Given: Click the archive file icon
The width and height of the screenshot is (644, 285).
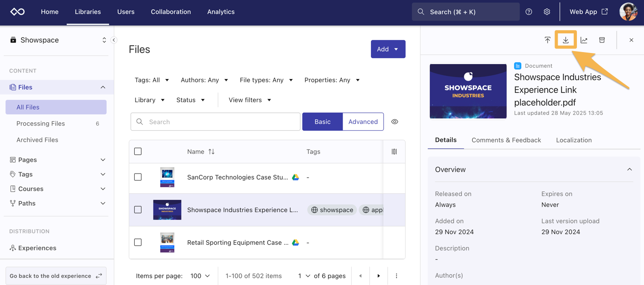Looking at the screenshot, I should (x=602, y=40).
